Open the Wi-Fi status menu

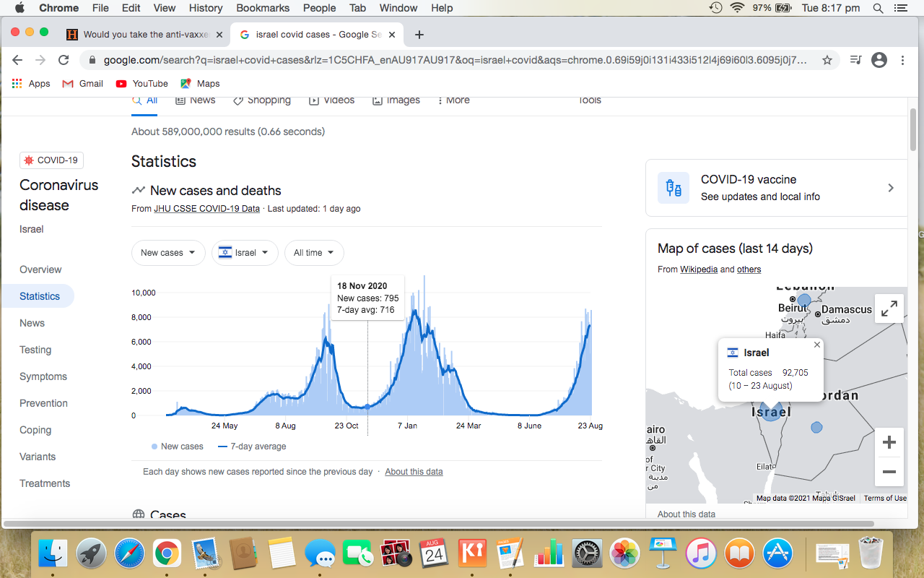(737, 9)
